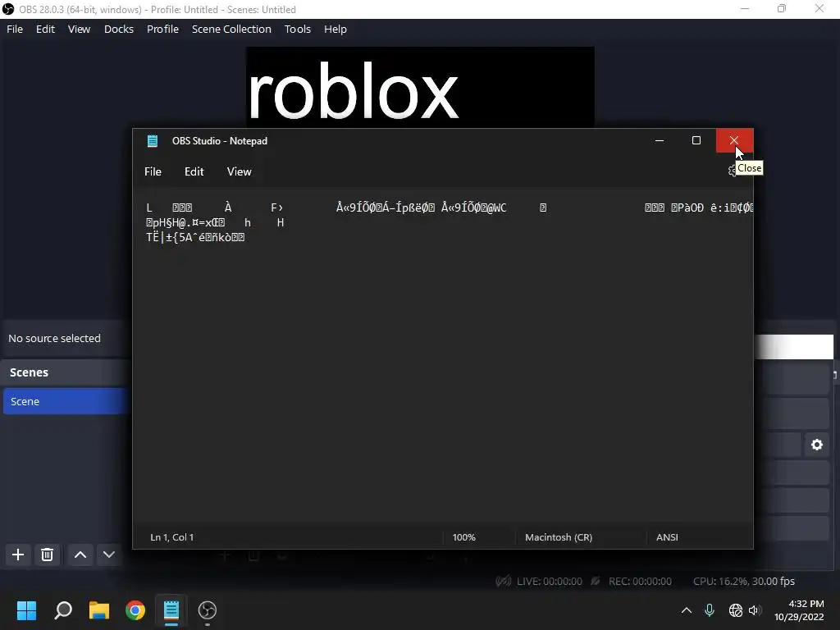Click the REC 00:00:00 status indicator
Screen dimensions: 840x630
pos(631,582)
